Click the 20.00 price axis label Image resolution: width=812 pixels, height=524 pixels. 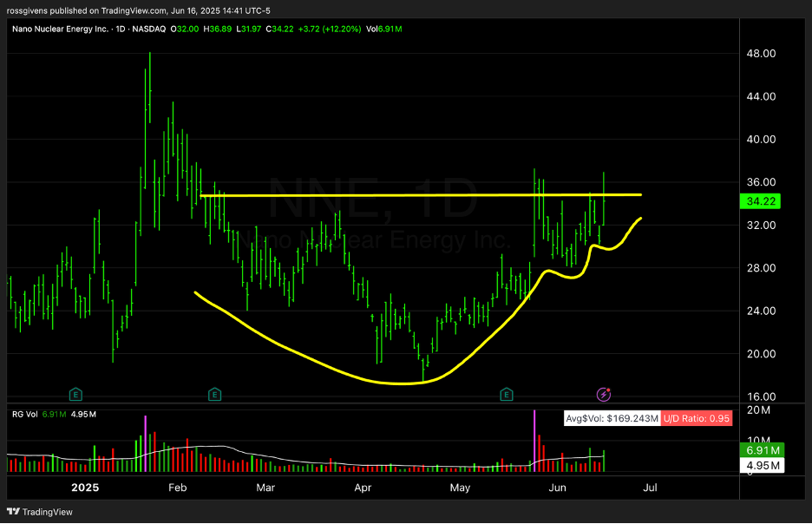pyautogui.click(x=761, y=354)
